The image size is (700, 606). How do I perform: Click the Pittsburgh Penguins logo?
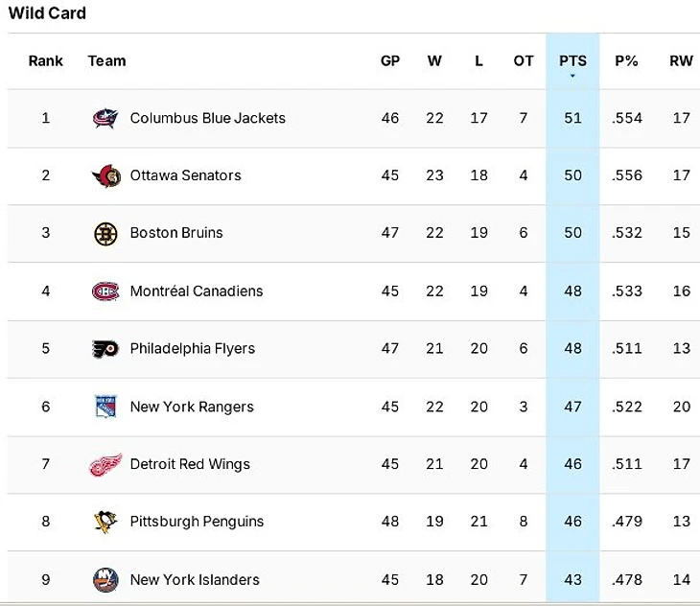pos(105,522)
